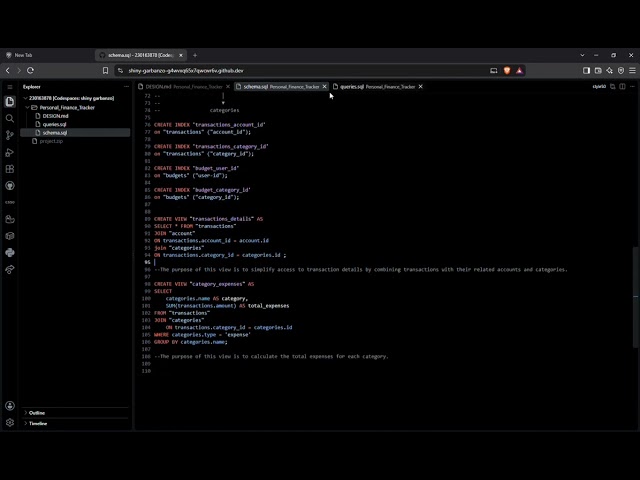Viewport: 640px width, 480px height.
Task: Open the Source Control view
Action: pos(10,135)
